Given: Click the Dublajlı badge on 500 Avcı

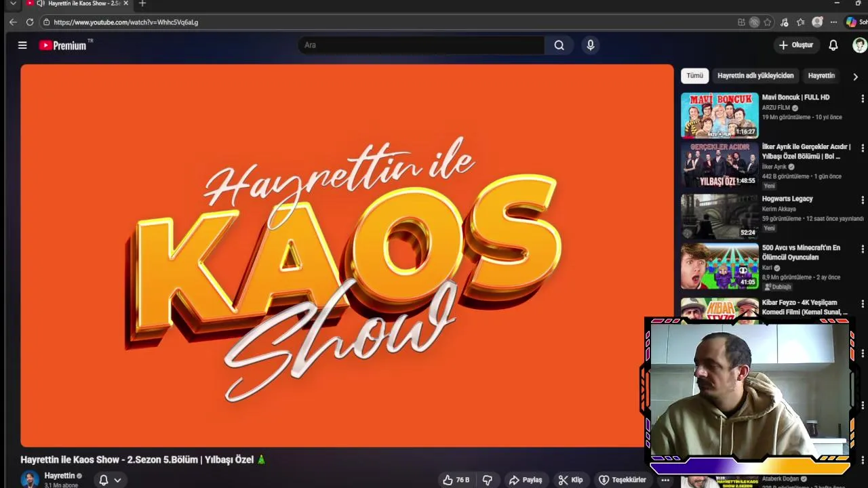Looking at the screenshot, I should pos(778,287).
